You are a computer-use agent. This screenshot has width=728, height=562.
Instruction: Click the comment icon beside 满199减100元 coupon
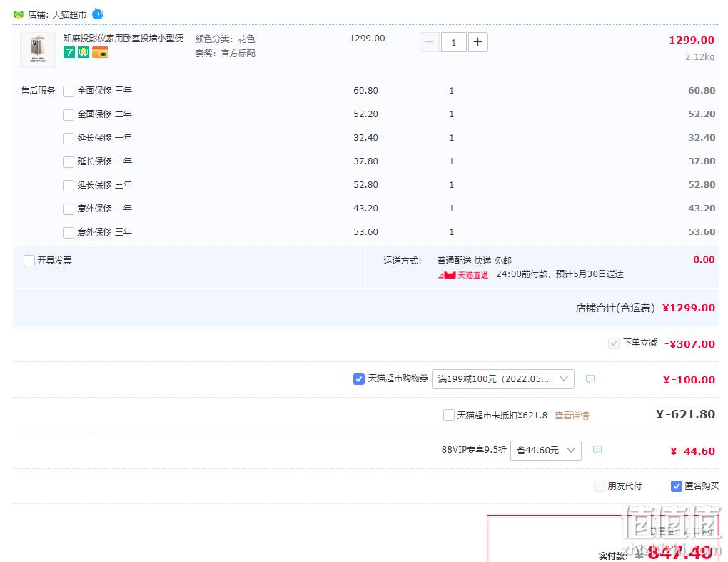[x=590, y=379]
